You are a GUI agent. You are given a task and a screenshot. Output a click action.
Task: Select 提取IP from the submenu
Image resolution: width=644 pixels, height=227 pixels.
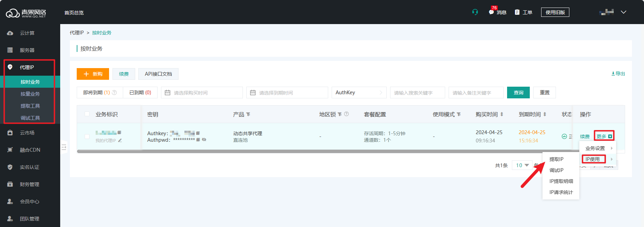click(x=556, y=159)
